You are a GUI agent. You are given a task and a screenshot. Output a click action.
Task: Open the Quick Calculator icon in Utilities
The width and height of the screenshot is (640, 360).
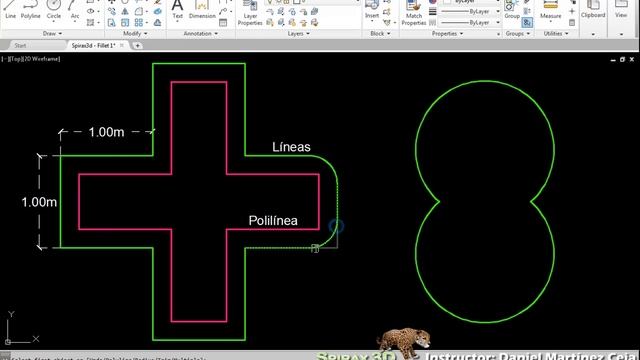(x=572, y=23)
